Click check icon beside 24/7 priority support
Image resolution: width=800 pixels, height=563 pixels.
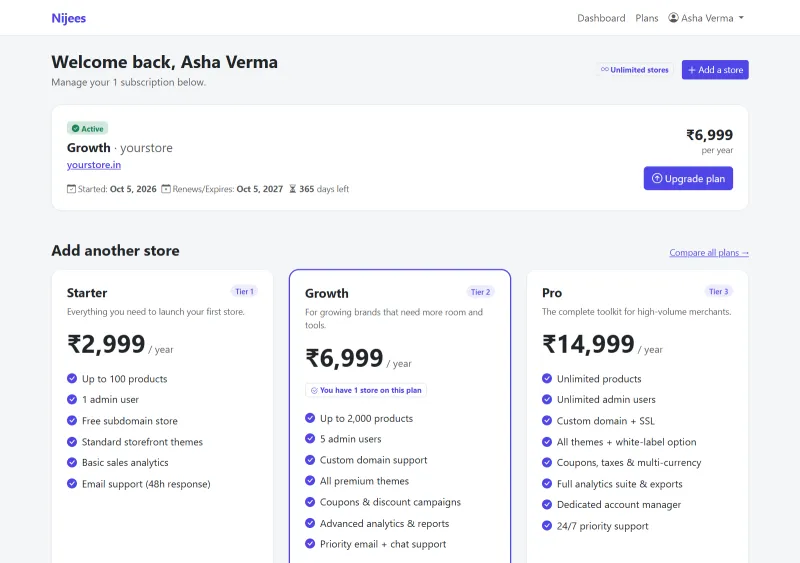(x=547, y=525)
